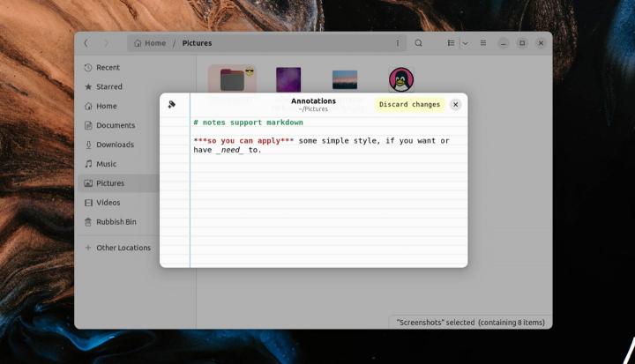The image size is (635, 364).
Task: Click the Home path bar segment
Action: pos(150,43)
